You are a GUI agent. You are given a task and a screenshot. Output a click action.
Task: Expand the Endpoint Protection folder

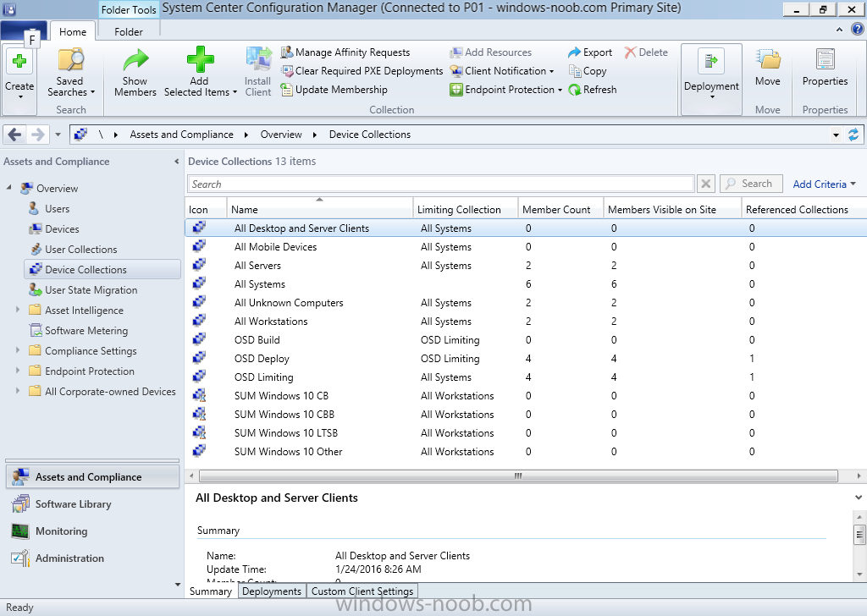18,371
